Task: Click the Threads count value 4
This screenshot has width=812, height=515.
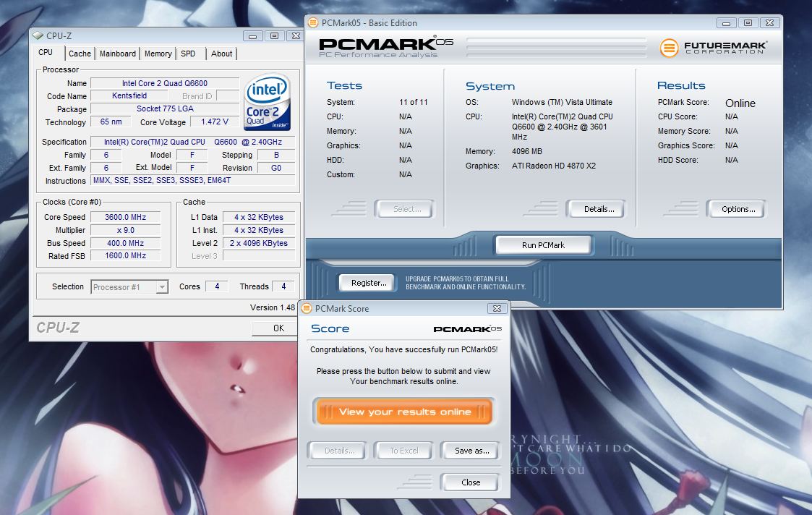Action: 283,286
